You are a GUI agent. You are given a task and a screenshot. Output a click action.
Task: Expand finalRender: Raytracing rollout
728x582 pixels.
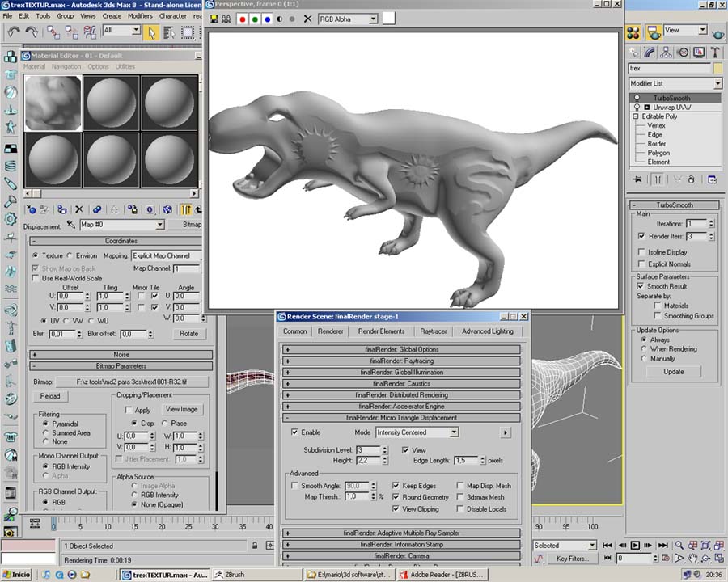(401, 361)
